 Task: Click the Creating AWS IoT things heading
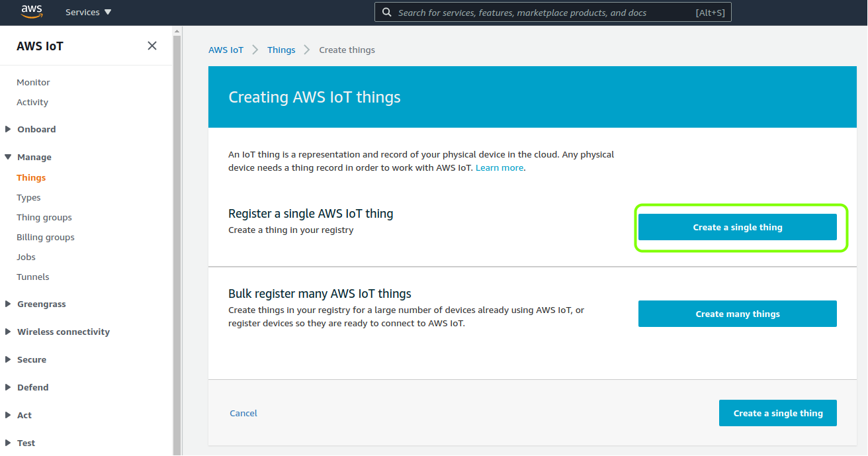[x=314, y=97]
